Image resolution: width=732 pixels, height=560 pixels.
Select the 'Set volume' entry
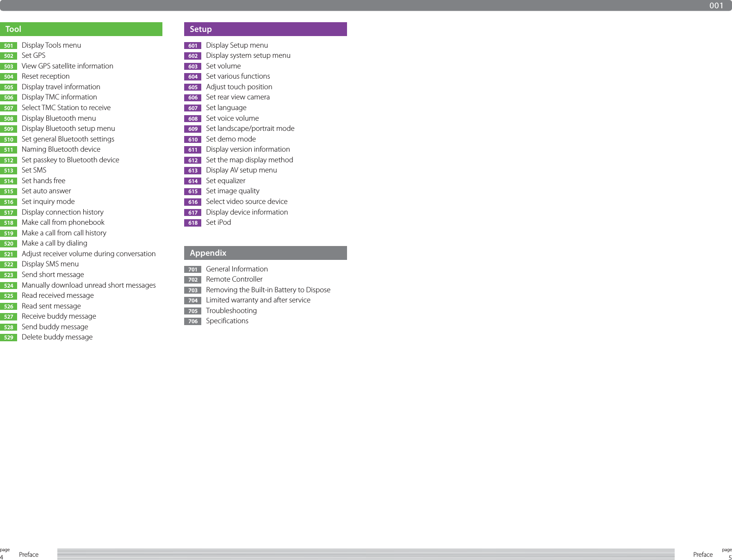[x=223, y=66]
